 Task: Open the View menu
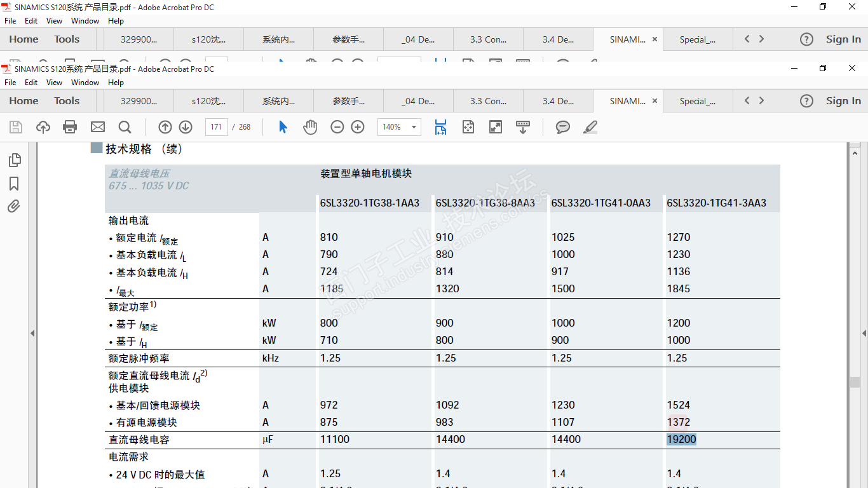[54, 83]
